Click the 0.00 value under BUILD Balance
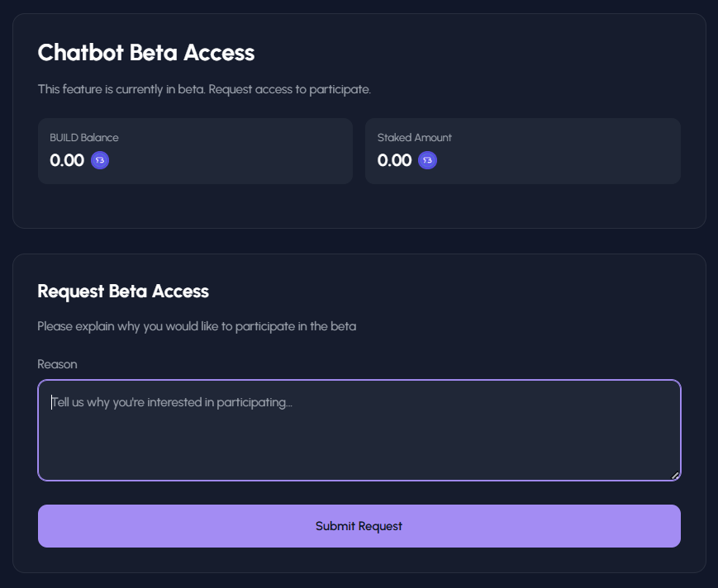Image resolution: width=718 pixels, height=588 pixels. [67, 160]
